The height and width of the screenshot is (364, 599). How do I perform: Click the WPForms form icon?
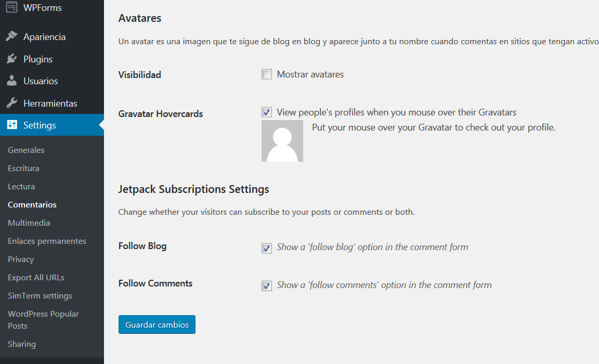(12, 7)
